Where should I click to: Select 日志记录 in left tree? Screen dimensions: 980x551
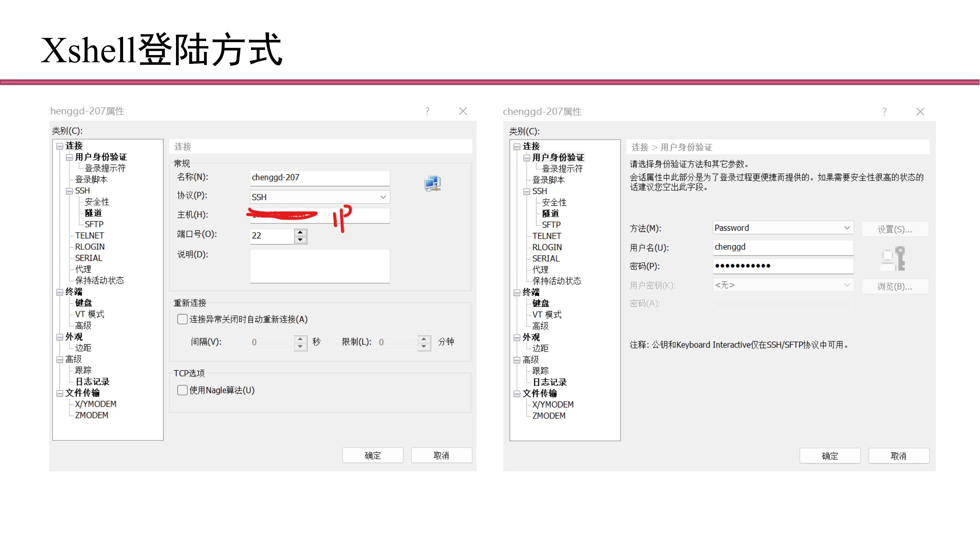pyautogui.click(x=93, y=382)
